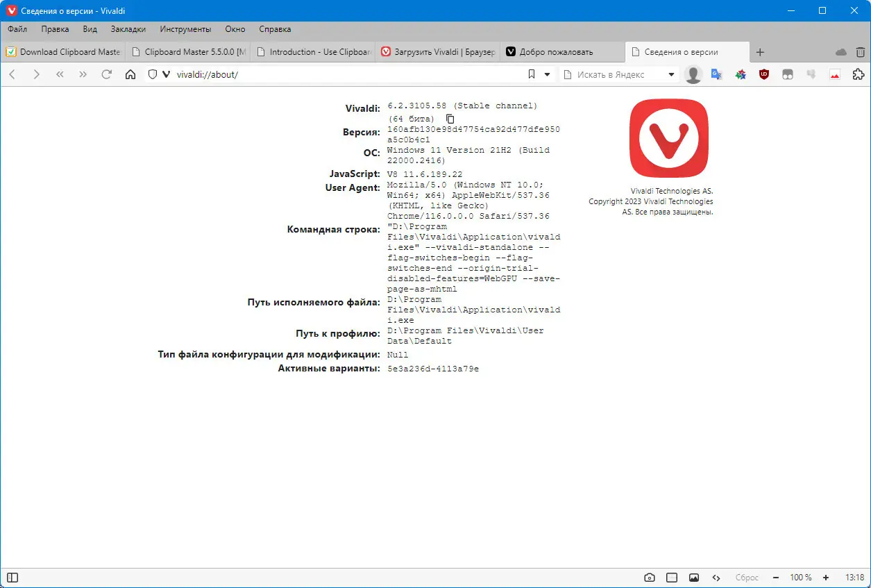
Task: Click the Fast Forward navigation button
Action: 83,74
